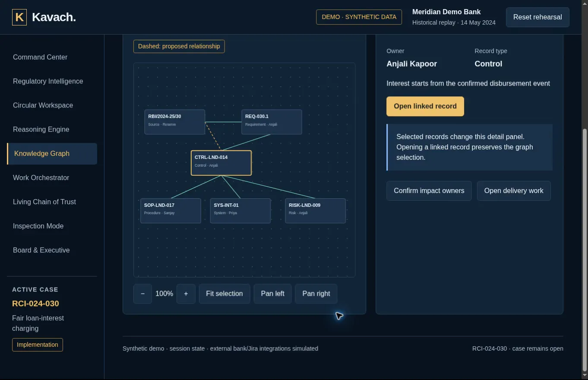Select the REQ-030.1 requirement node

point(272,122)
